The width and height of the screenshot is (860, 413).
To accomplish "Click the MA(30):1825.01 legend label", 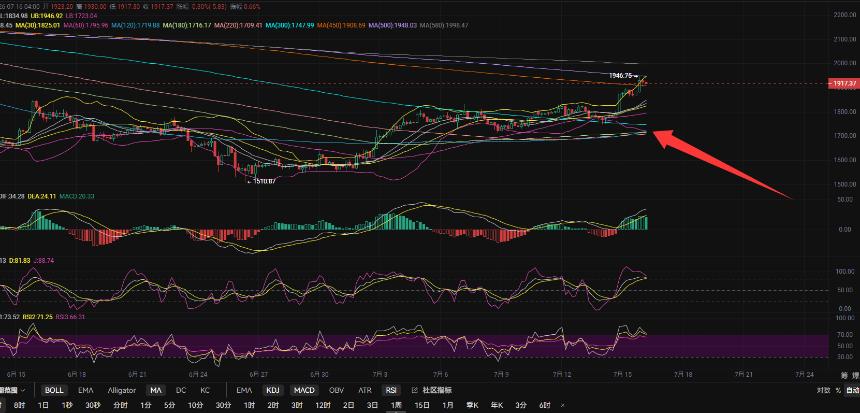I will click(39, 25).
